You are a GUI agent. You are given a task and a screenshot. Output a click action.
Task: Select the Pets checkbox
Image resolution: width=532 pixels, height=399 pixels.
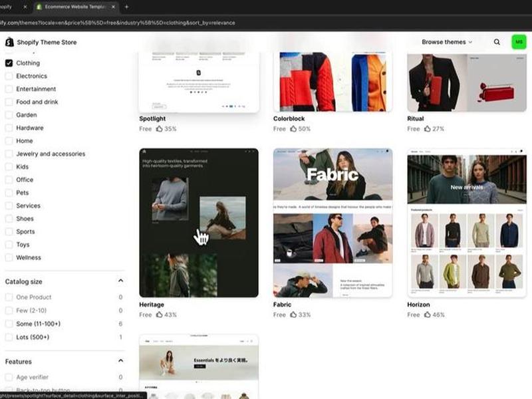point(9,193)
